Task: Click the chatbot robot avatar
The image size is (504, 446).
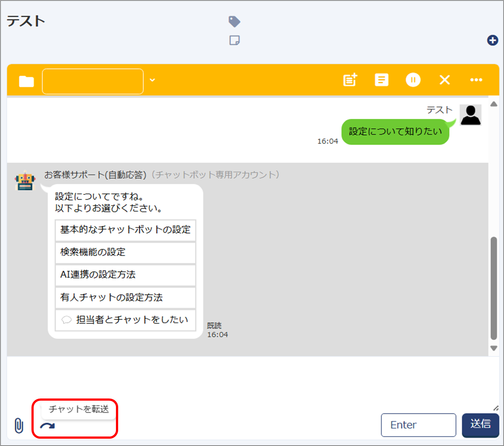Action: pyautogui.click(x=25, y=181)
